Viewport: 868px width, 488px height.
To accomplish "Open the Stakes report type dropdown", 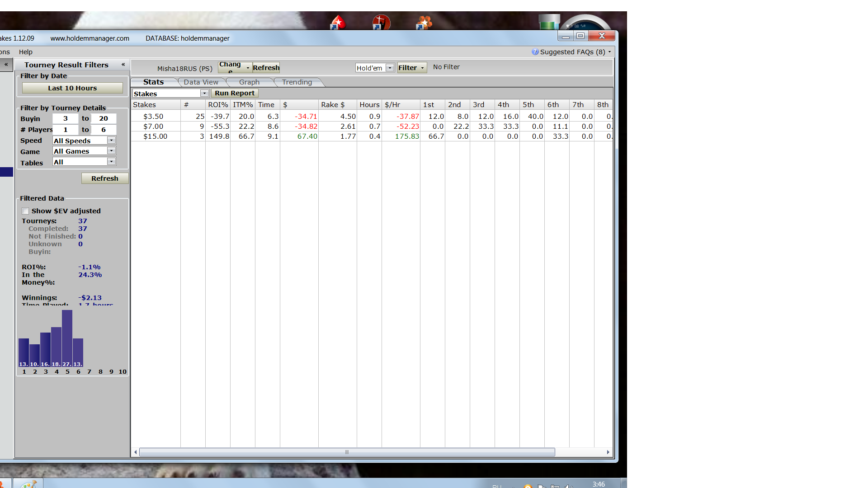I will coord(204,94).
